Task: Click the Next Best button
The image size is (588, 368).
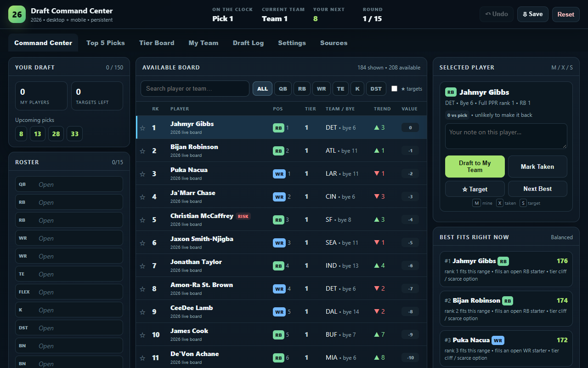Action: coord(537,189)
